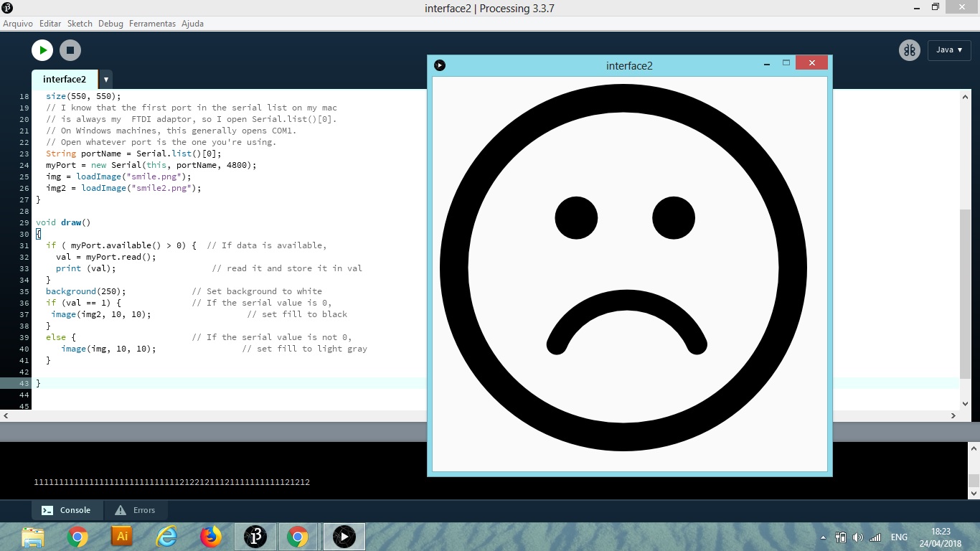This screenshot has height=551, width=980.
Task: Click 'else {' code line
Action: [x=61, y=337]
